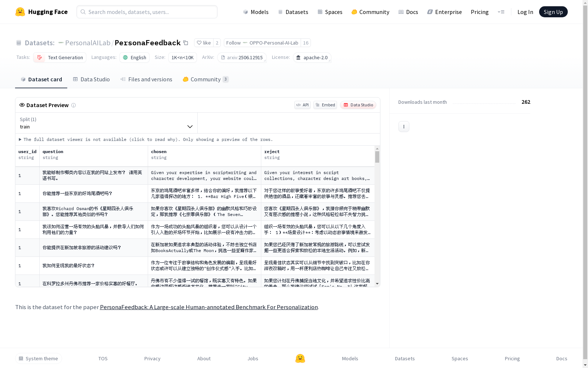
Task: Open Pricing in the top navigation
Action: [480, 12]
